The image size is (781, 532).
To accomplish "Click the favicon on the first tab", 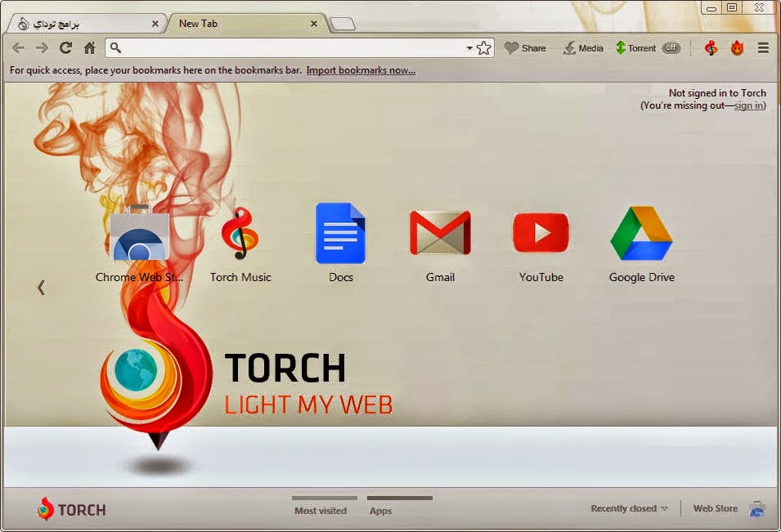I will click(23, 24).
